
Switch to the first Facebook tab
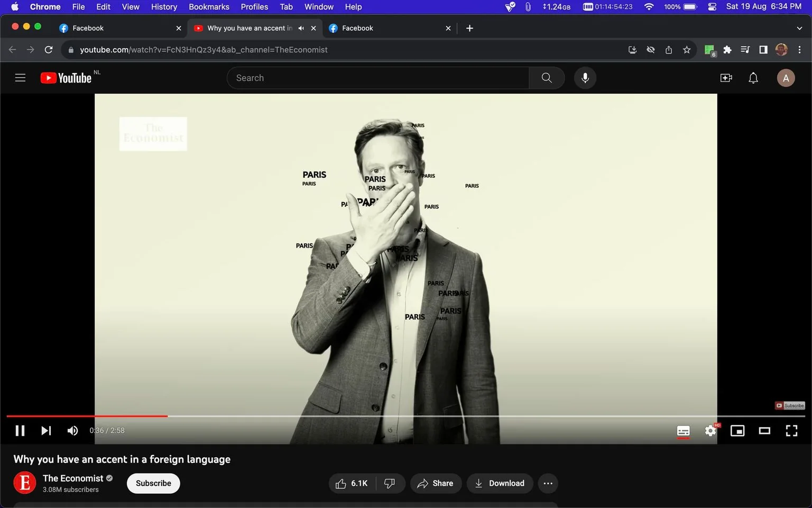119,28
